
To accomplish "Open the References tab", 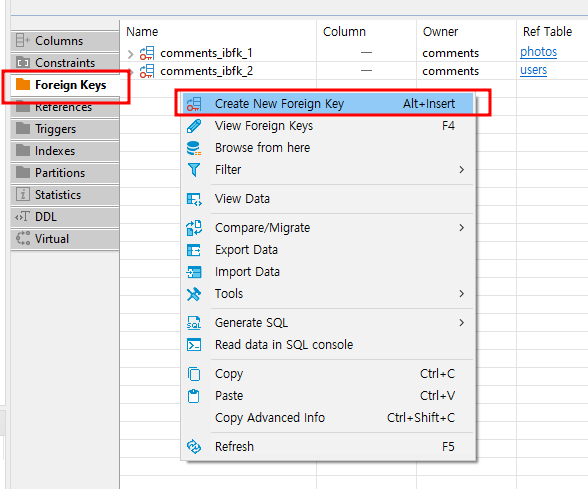I will (65, 107).
